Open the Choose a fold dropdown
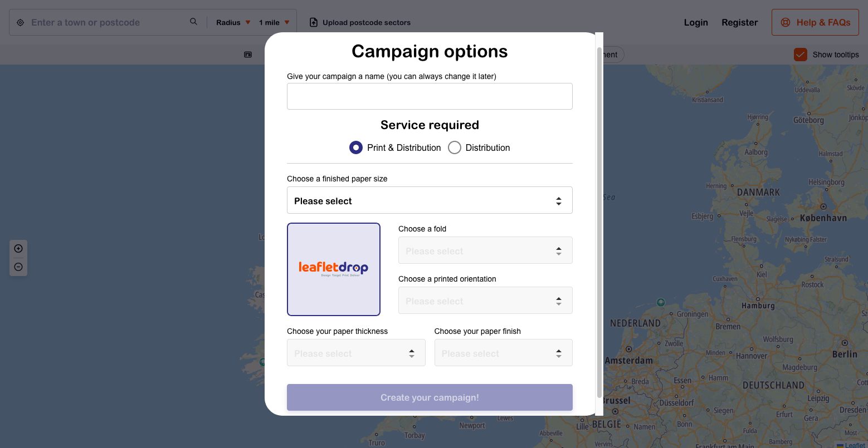This screenshot has width=868, height=448. pos(485,250)
